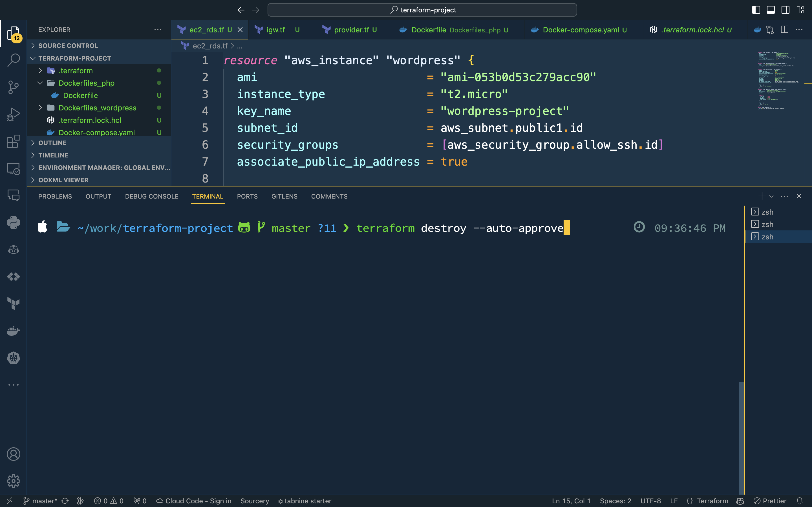Toggle the ec2_rds.tf tab active

tap(206, 30)
